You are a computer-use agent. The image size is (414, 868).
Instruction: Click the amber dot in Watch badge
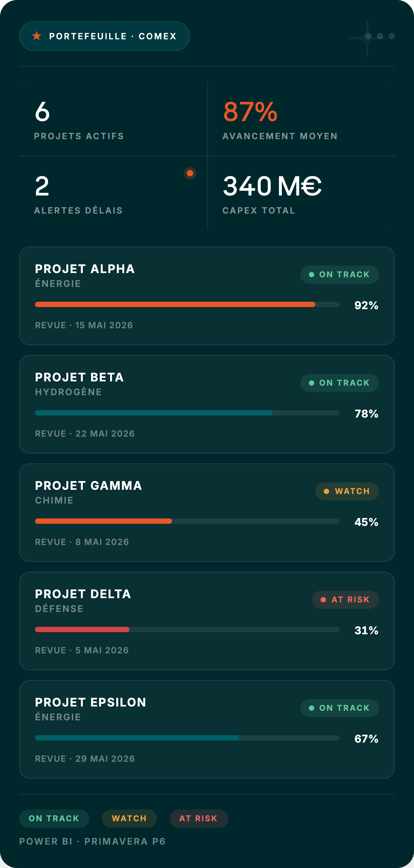click(326, 491)
